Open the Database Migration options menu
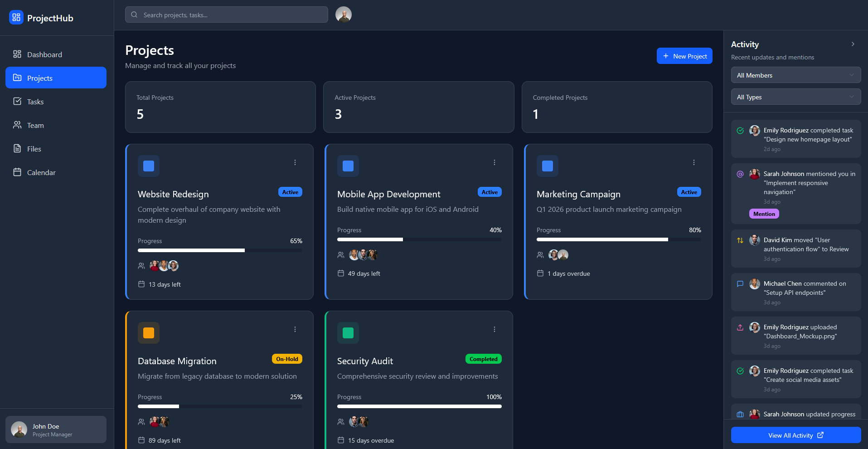The image size is (868, 449). pos(295,329)
